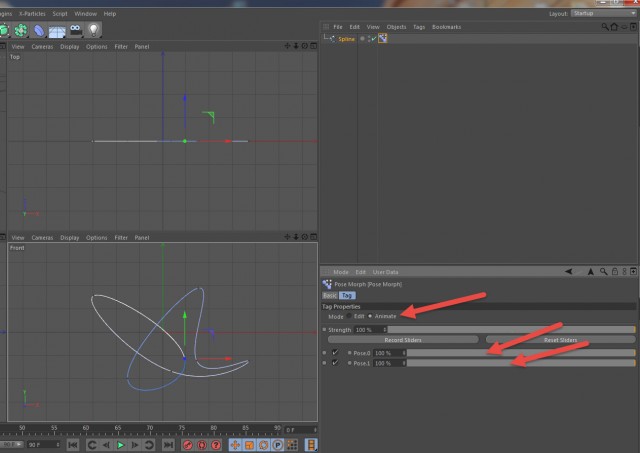This screenshot has height=453, width=640.
Task: Open the Layout dropdown
Action: [x=604, y=13]
